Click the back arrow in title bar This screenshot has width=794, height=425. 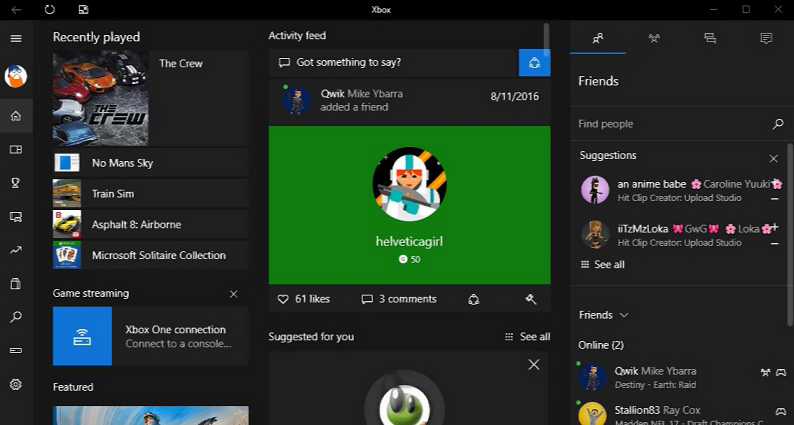pyautogui.click(x=16, y=10)
